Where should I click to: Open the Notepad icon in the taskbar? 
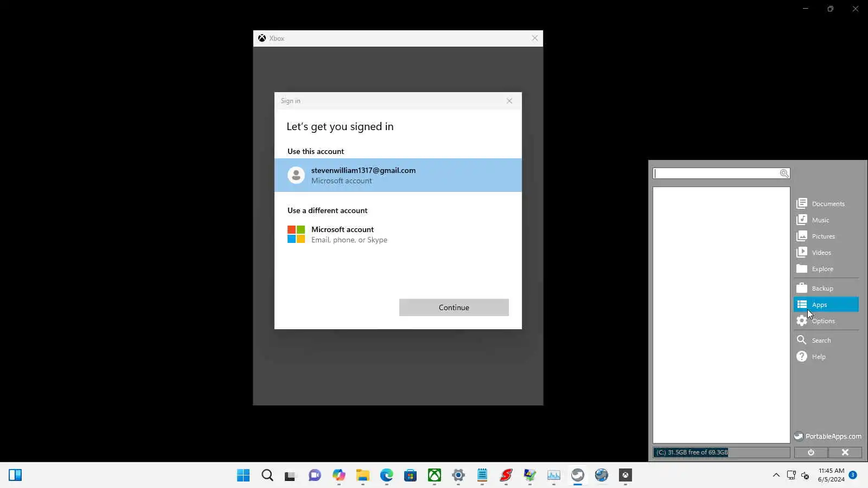pyautogui.click(x=482, y=476)
